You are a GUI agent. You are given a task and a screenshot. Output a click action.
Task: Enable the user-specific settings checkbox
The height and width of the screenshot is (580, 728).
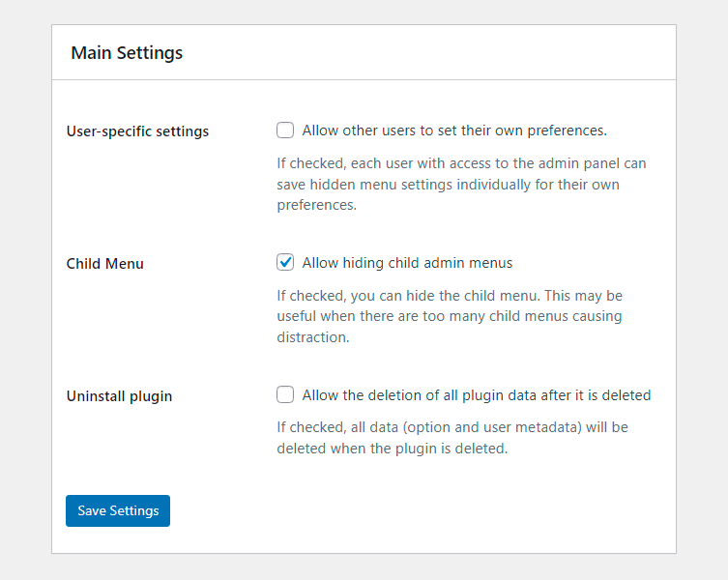click(285, 130)
